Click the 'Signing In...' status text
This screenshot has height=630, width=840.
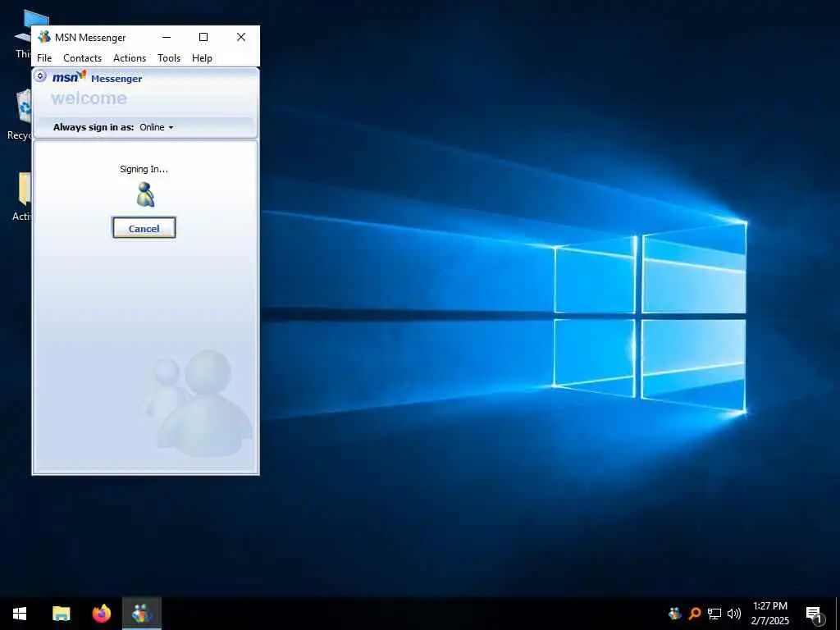(x=144, y=169)
